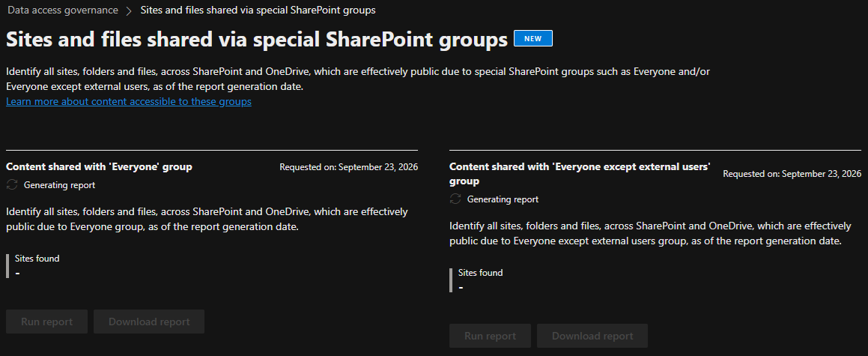Open 'Learn more about content accessible' link
This screenshot has width=868, height=356.
coord(128,101)
